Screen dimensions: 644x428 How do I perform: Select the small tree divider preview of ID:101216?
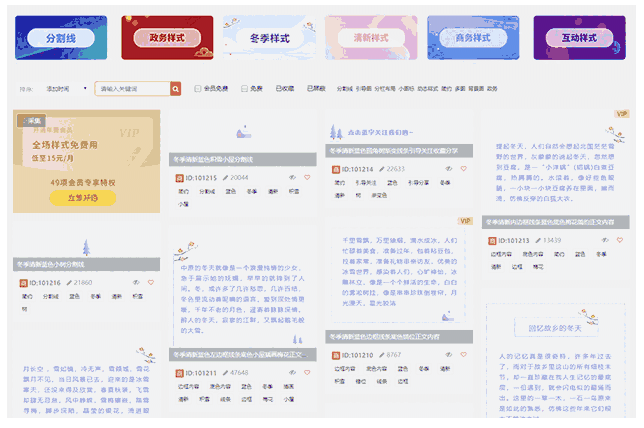pyautogui.click(x=86, y=247)
